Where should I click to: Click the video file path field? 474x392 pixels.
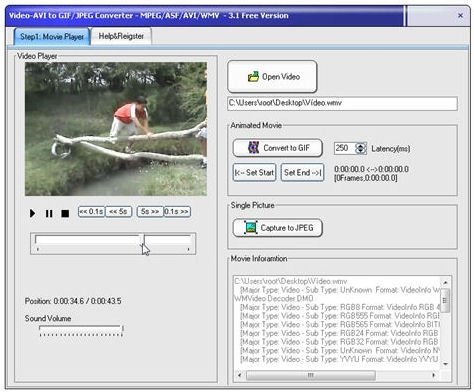(x=342, y=103)
